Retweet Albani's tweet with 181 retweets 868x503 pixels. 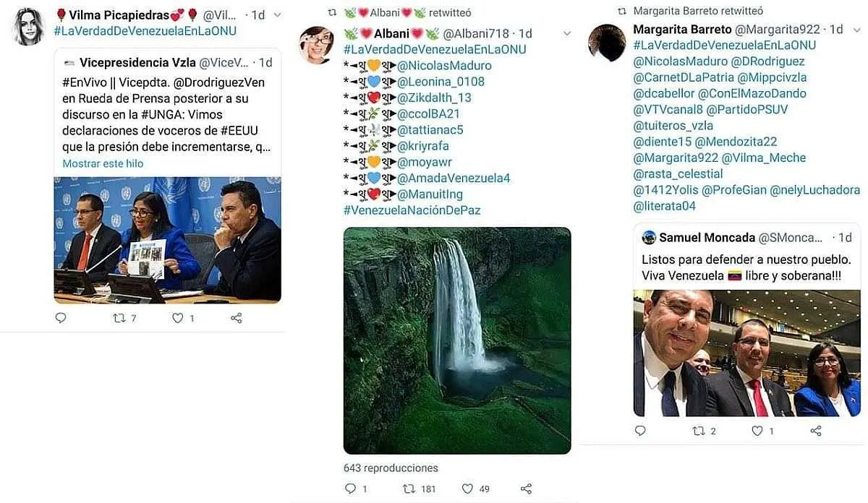tap(409, 489)
